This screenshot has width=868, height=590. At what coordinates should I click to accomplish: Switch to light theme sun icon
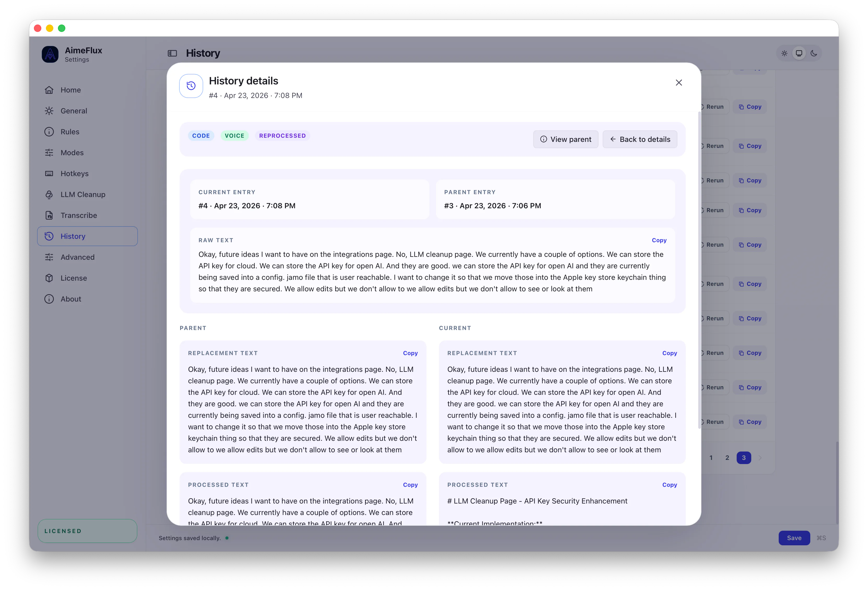click(x=784, y=53)
